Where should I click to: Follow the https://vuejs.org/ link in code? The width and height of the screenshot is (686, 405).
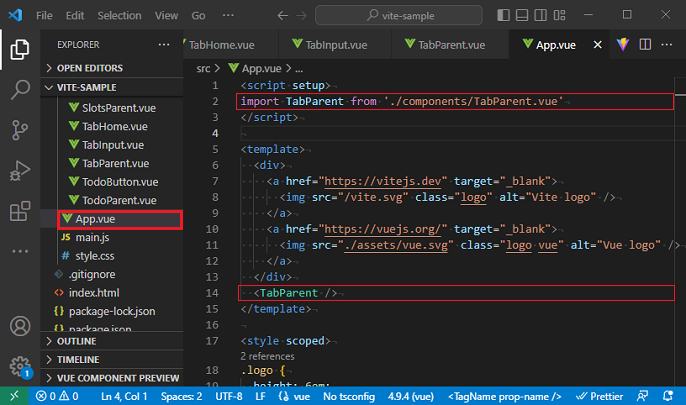383,229
